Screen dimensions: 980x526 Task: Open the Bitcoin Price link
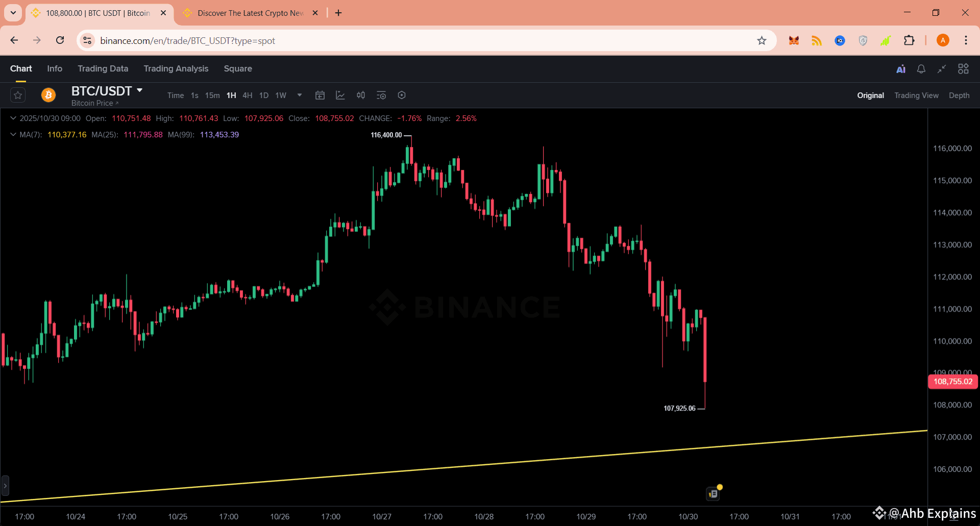point(94,103)
